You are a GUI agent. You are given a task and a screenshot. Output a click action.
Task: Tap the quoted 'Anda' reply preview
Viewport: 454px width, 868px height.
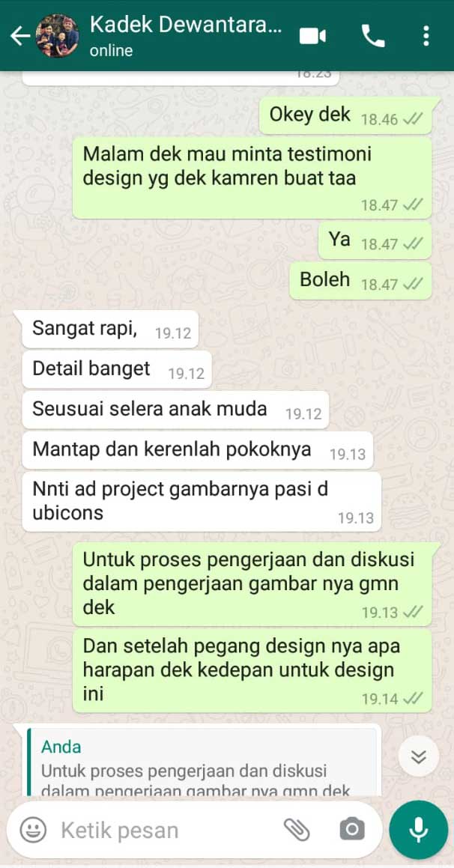tap(202, 762)
